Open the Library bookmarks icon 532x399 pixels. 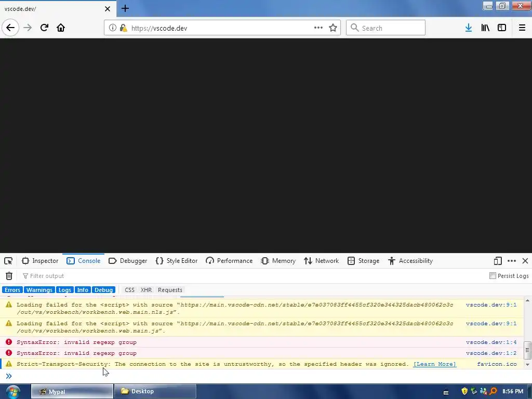click(485, 28)
